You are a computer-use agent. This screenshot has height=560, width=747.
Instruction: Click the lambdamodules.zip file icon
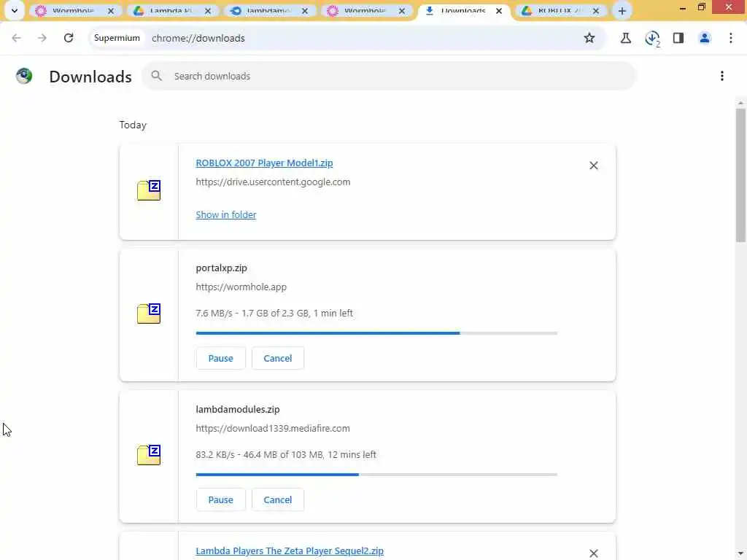[x=149, y=455]
